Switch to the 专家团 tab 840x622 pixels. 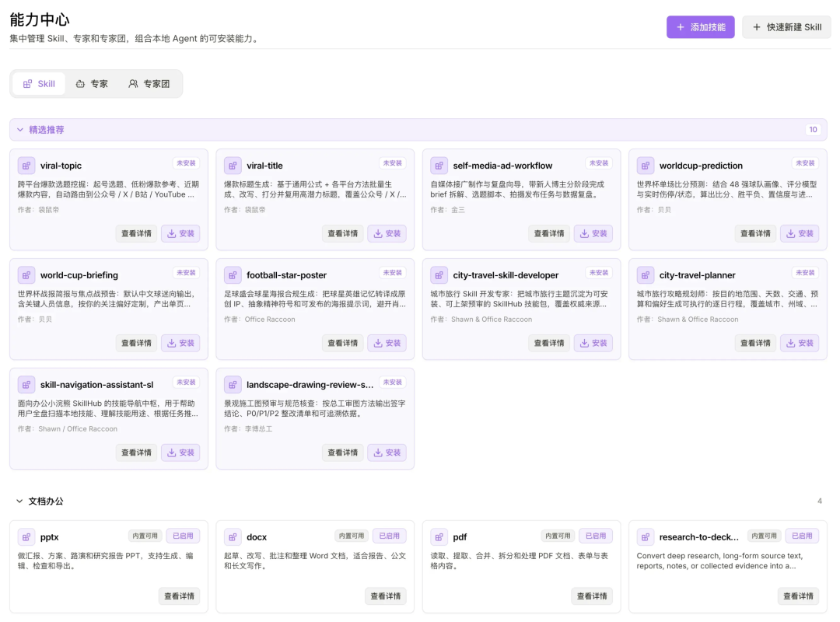(149, 84)
